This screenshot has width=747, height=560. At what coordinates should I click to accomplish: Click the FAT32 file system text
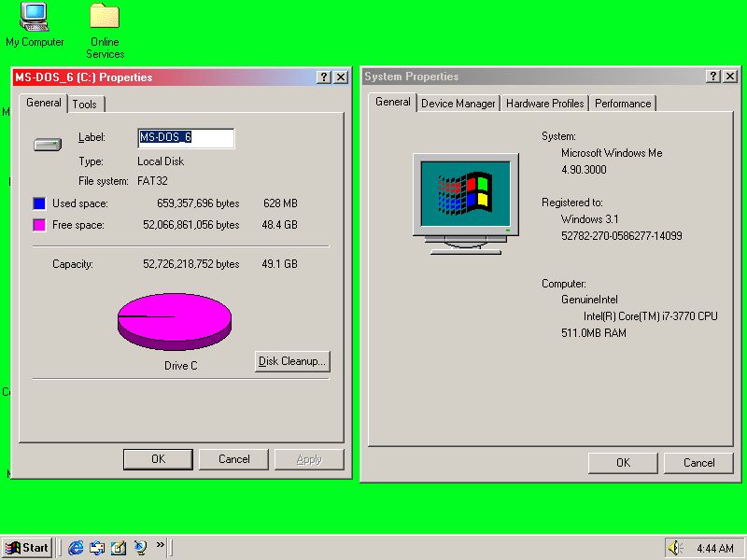(152, 181)
